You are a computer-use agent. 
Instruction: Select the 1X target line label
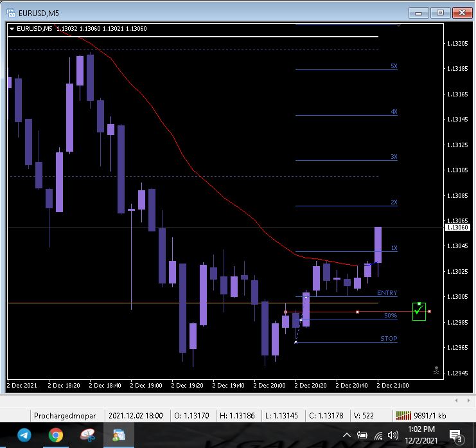[394, 248]
